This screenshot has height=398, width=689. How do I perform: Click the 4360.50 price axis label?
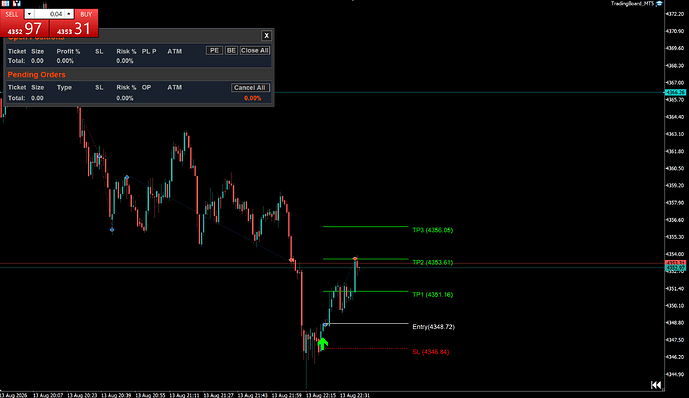click(675, 168)
